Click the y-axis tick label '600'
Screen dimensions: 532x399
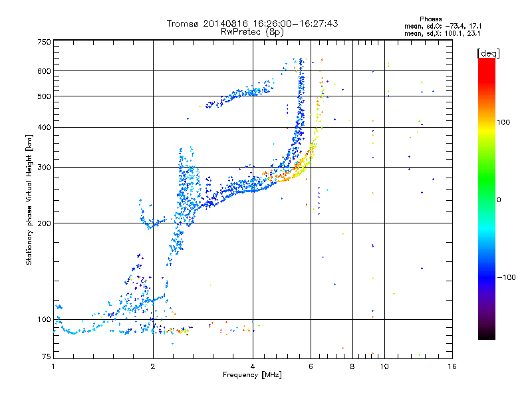pyautogui.click(x=45, y=71)
